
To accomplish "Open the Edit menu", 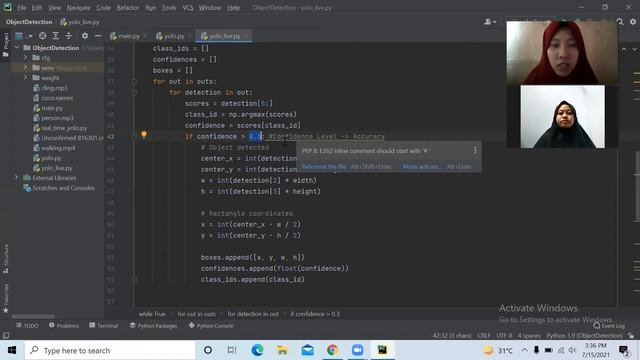I will pyautogui.click(x=37, y=8).
